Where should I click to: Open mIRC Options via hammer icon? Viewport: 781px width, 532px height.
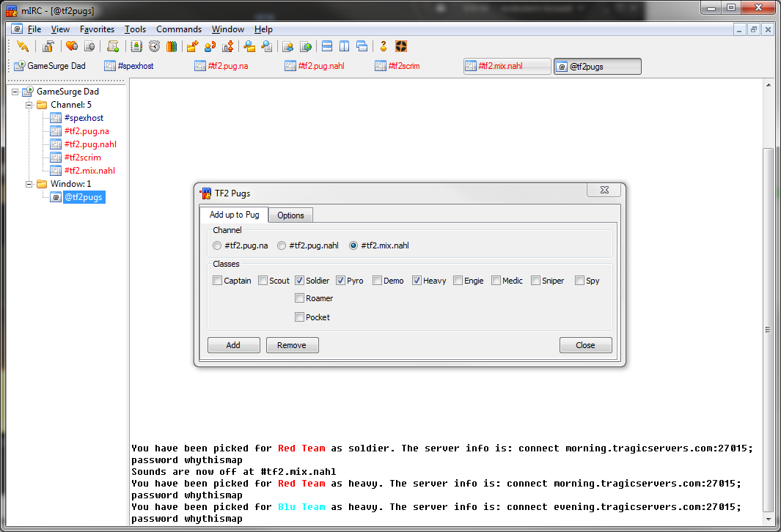pos(48,46)
